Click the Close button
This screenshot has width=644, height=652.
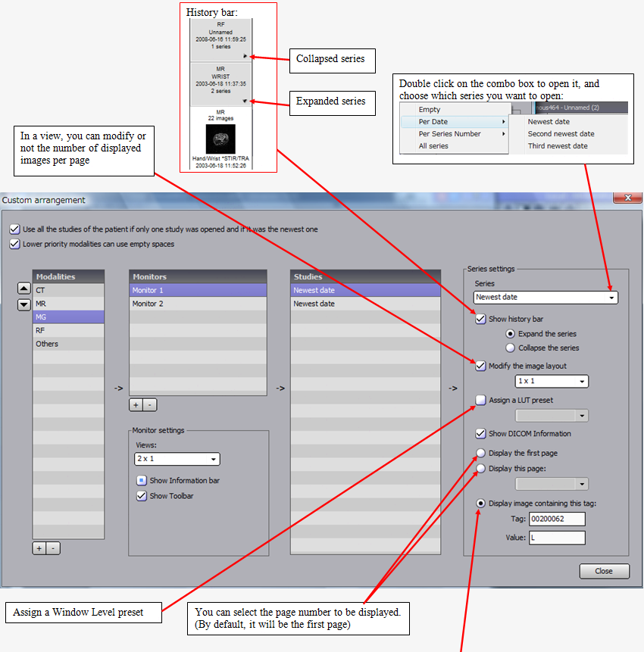pyautogui.click(x=604, y=570)
